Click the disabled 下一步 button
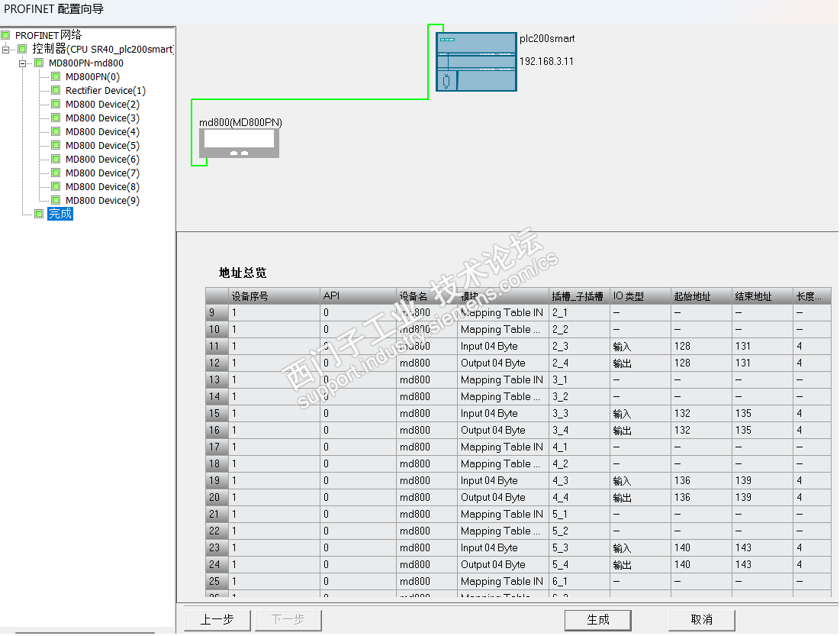The height and width of the screenshot is (636, 840). tap(288, 620)
